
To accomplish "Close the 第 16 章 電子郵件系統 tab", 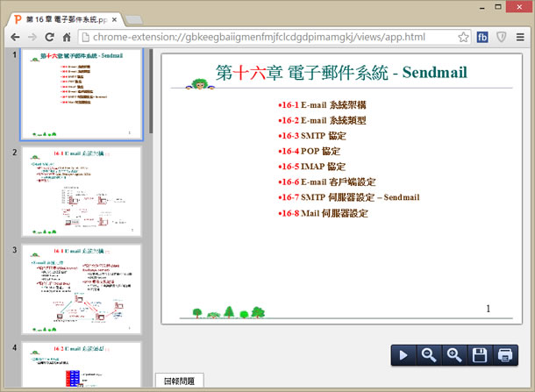I will click(x=114, y=20).
